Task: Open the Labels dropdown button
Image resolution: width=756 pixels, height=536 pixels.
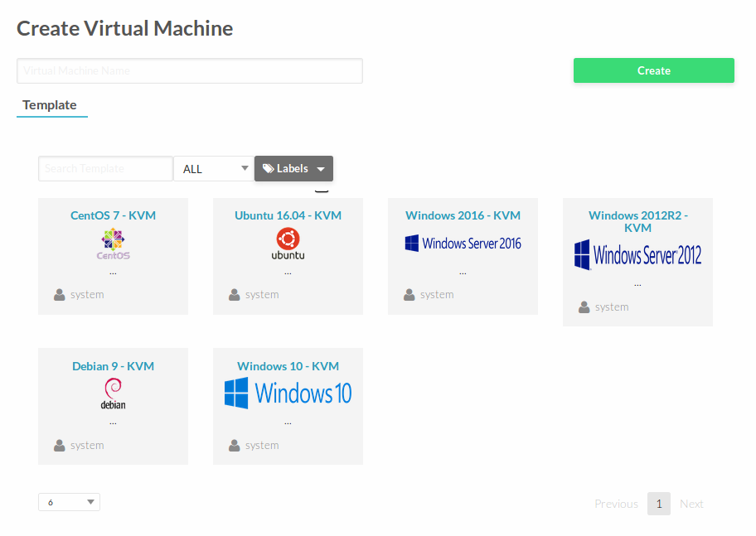Action: click(x=293, y=169)
